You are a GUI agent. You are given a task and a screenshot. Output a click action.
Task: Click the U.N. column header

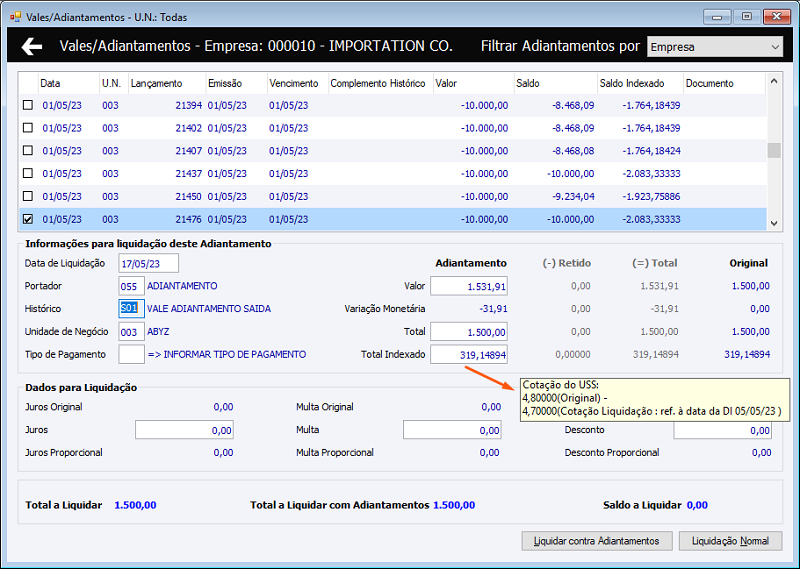point(113,83)
